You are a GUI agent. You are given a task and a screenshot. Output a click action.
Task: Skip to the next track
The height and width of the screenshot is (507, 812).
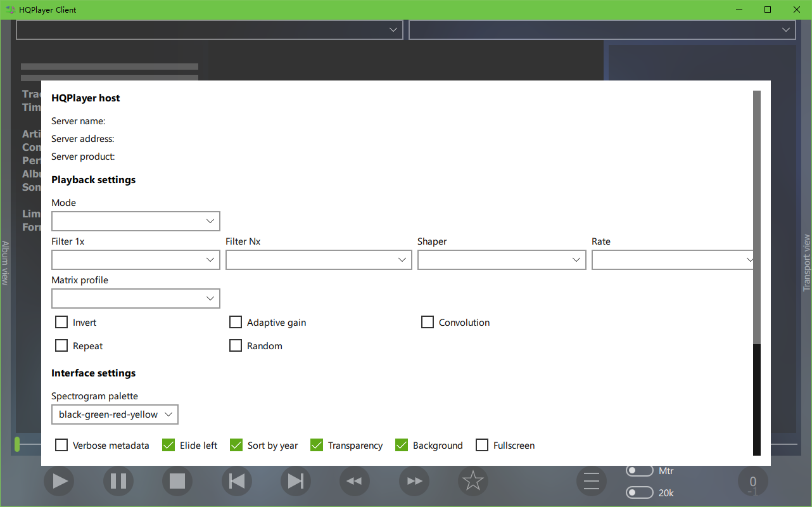[x=296, y=481]
